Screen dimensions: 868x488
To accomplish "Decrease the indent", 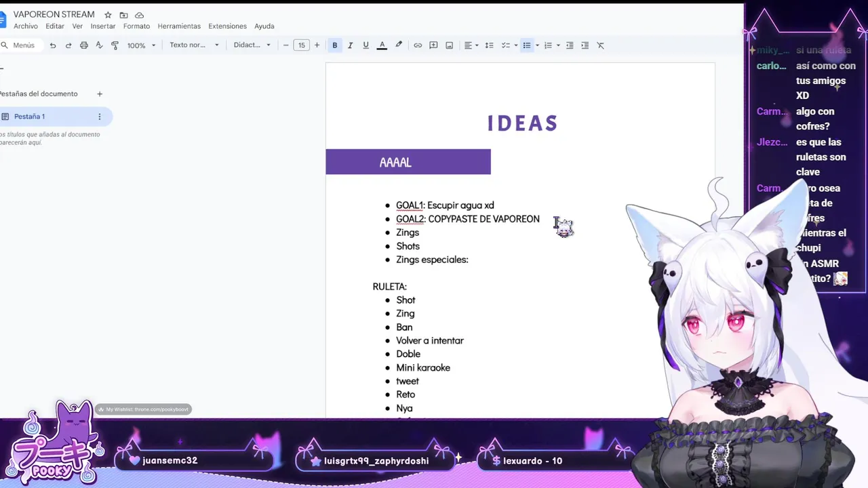I will 570,45.
